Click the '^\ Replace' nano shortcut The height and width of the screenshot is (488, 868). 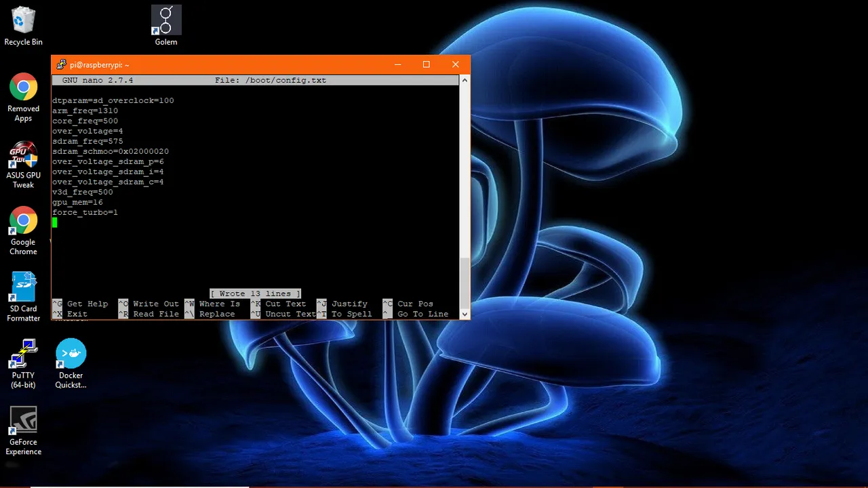pos(210,314)
